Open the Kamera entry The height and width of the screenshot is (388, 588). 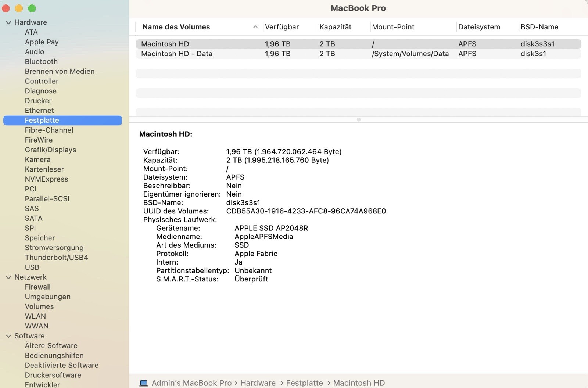tap(37, 159)
